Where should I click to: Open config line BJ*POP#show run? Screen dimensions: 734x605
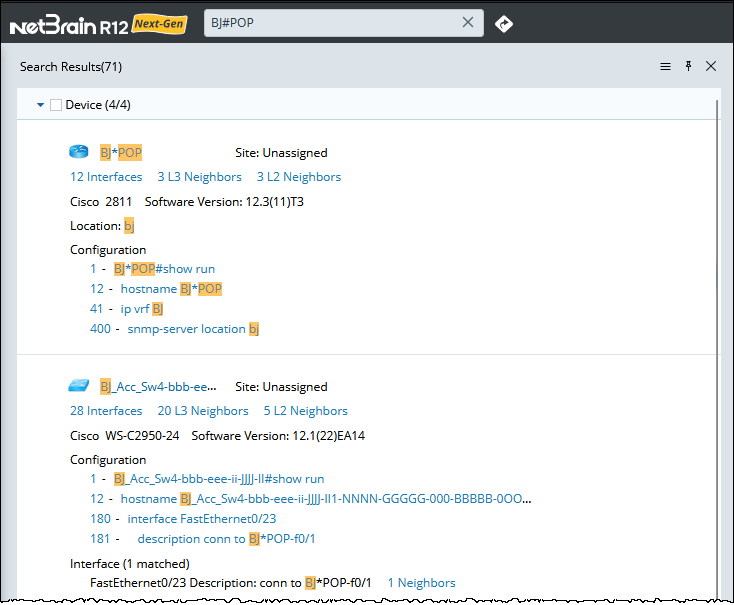click(x=164, y=269)
